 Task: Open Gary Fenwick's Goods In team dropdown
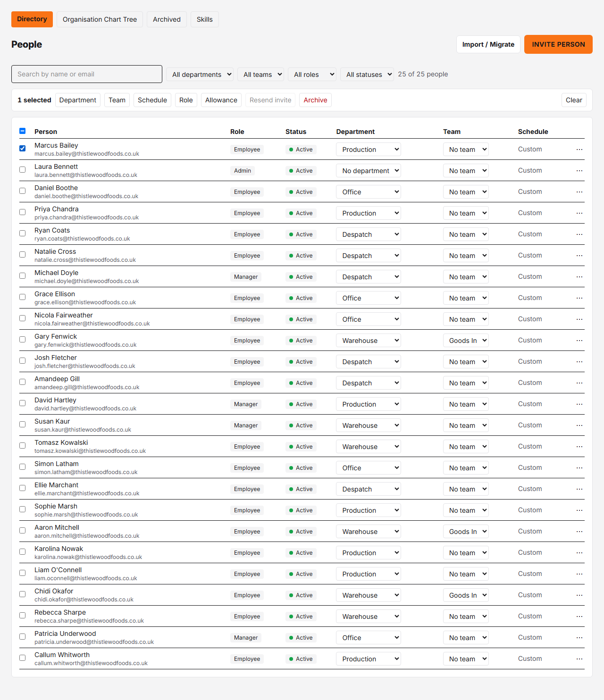point(466,341)
